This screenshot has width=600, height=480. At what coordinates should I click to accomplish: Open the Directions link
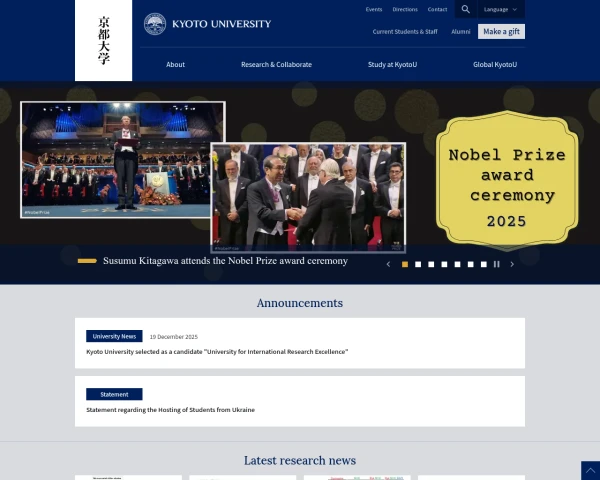405,10
